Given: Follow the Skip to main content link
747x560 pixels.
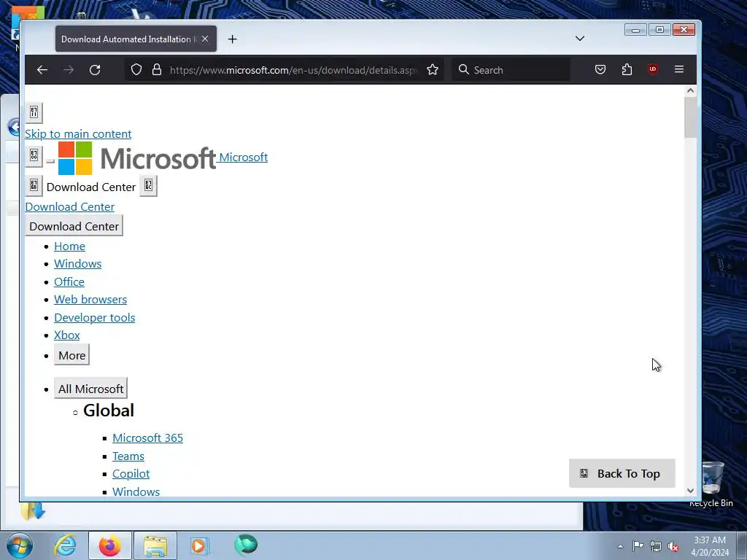Looking at the screenshot, I should pyautogui.click(x=78, y=134).
